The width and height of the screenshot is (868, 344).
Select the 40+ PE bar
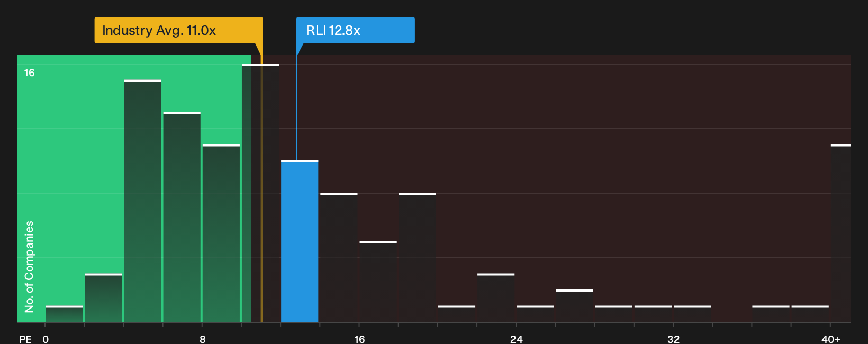841,233
